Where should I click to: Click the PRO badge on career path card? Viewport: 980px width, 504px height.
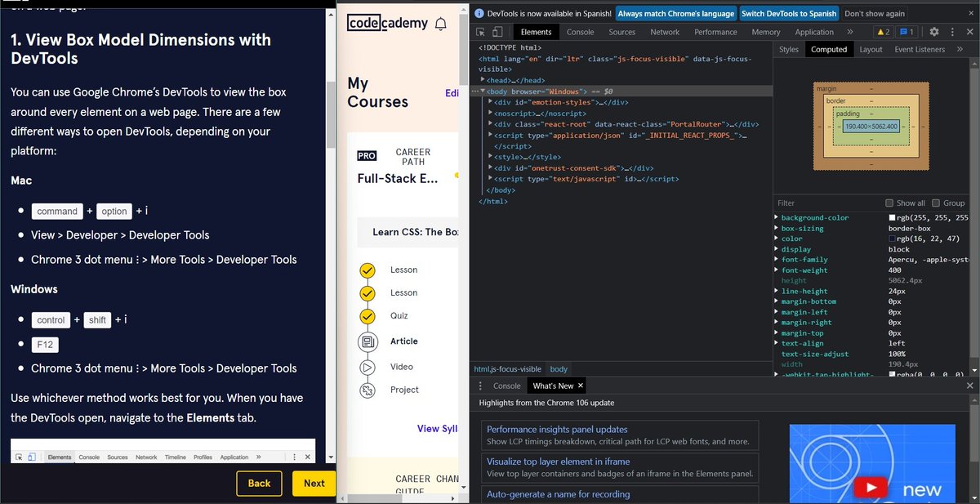(367, 155)
